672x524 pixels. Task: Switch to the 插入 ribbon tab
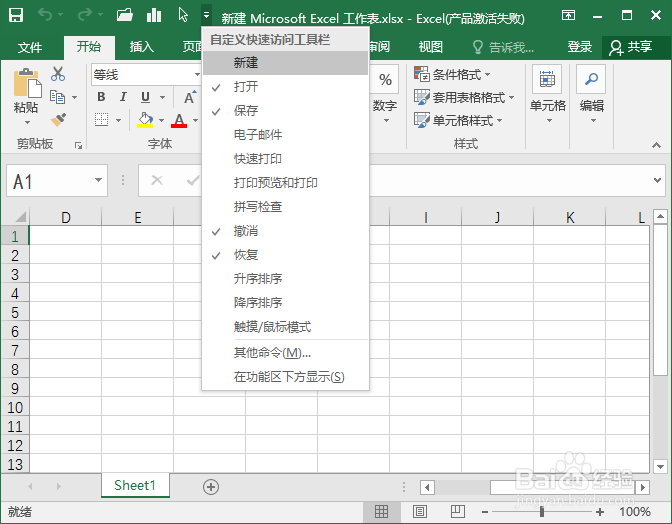pos(142,47)
